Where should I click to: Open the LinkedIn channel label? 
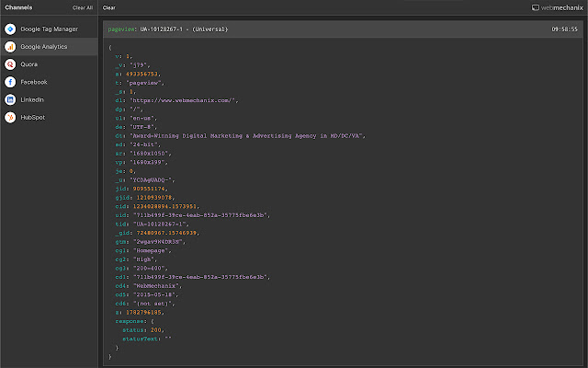pyautogui.click(x=32, y=99)
